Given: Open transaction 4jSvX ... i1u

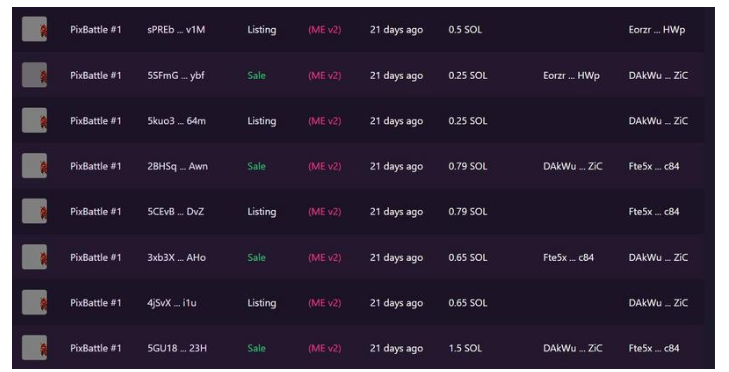Looking at the screenshot, I should pos(172,303).
